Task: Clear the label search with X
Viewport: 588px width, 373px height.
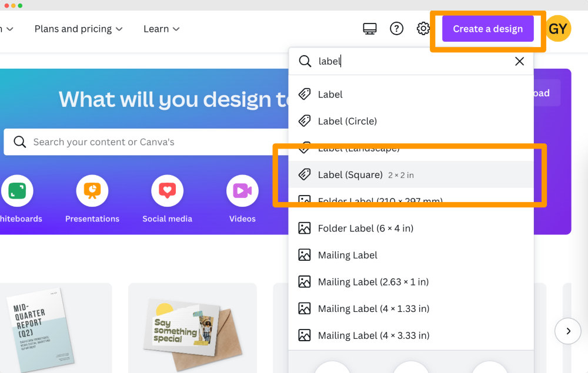Action: (519, 61)
